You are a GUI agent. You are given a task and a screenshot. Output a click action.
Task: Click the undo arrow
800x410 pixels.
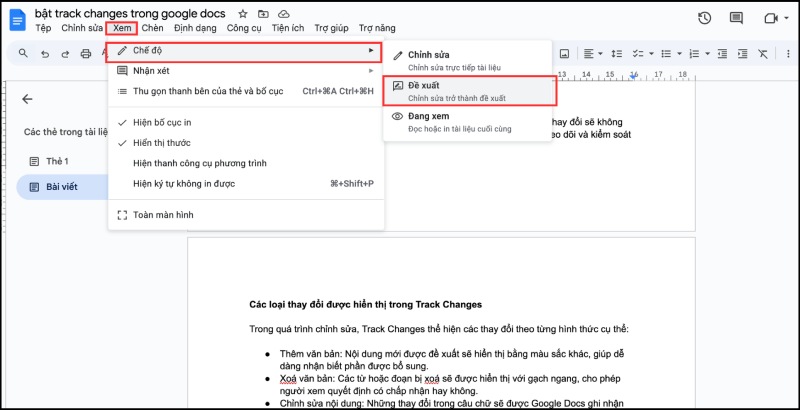[x=45, y=54]
